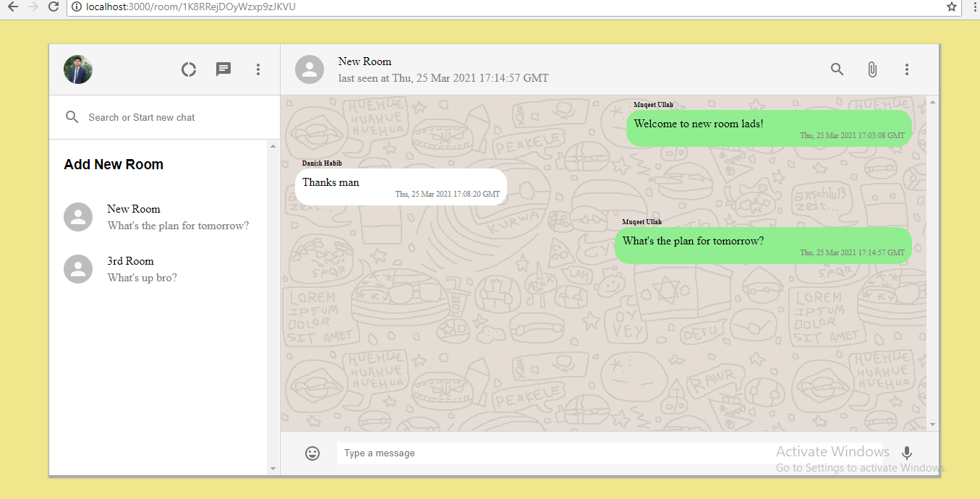This screenshot has height=499, width=980.
Task: Focus the Type a message input field
Action: tap(506, 453)
